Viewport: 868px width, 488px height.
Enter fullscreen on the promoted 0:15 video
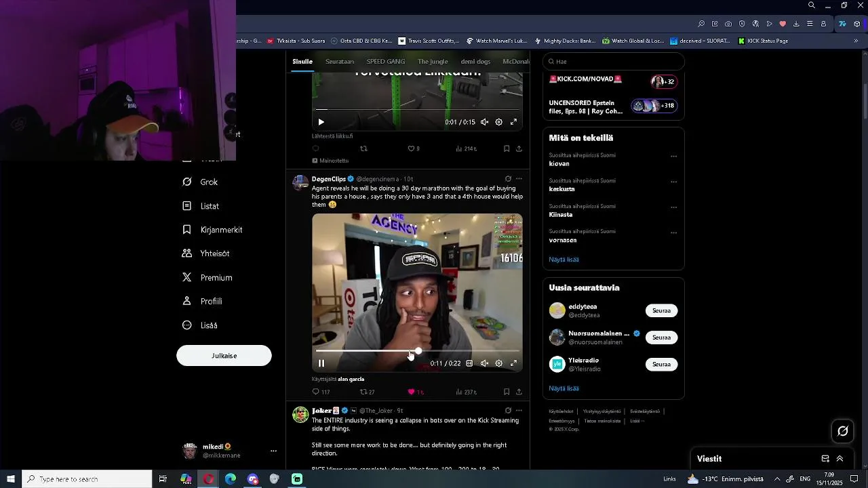pos(513,122)
